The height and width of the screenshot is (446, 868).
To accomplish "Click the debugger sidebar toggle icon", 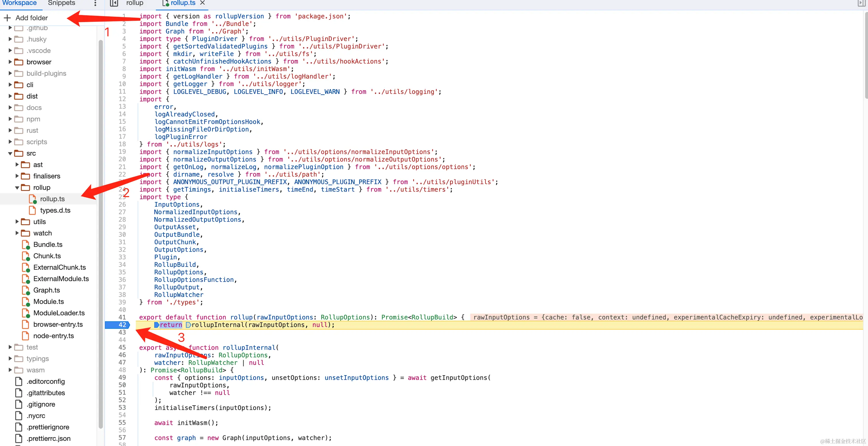I will (x=861, y=3).
